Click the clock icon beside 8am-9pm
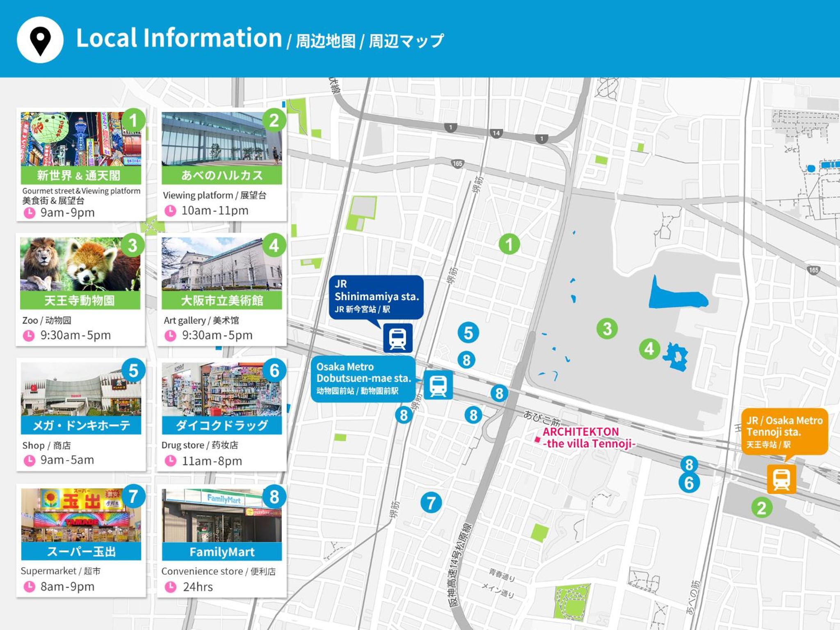Image resolution: width=840 pixels, height=630 pixels. point(30,587)
